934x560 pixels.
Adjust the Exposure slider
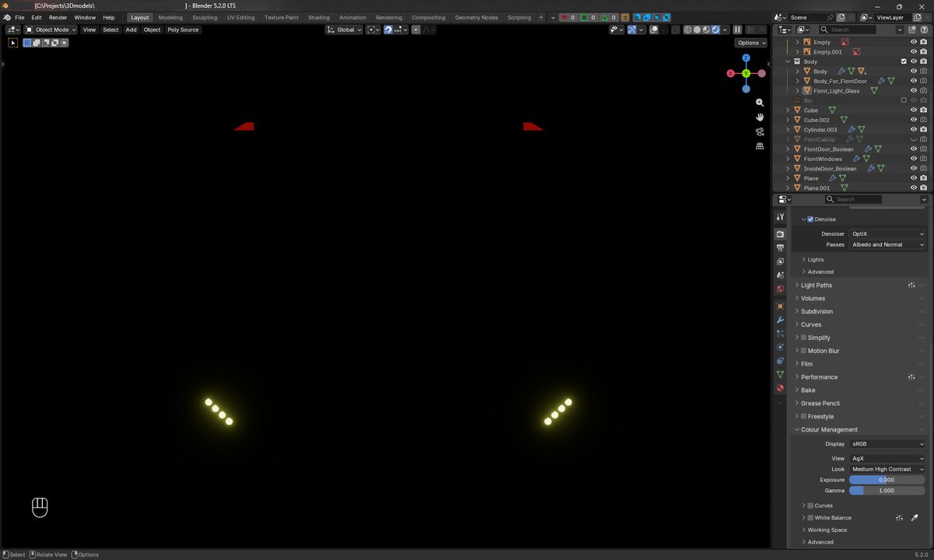tap(887, 480)
